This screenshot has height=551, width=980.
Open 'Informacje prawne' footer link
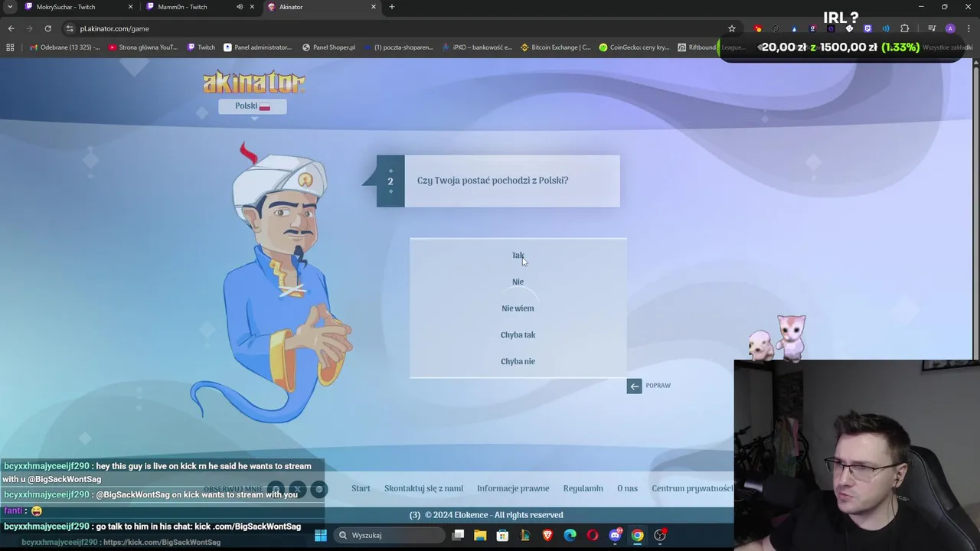click(513, 488)
